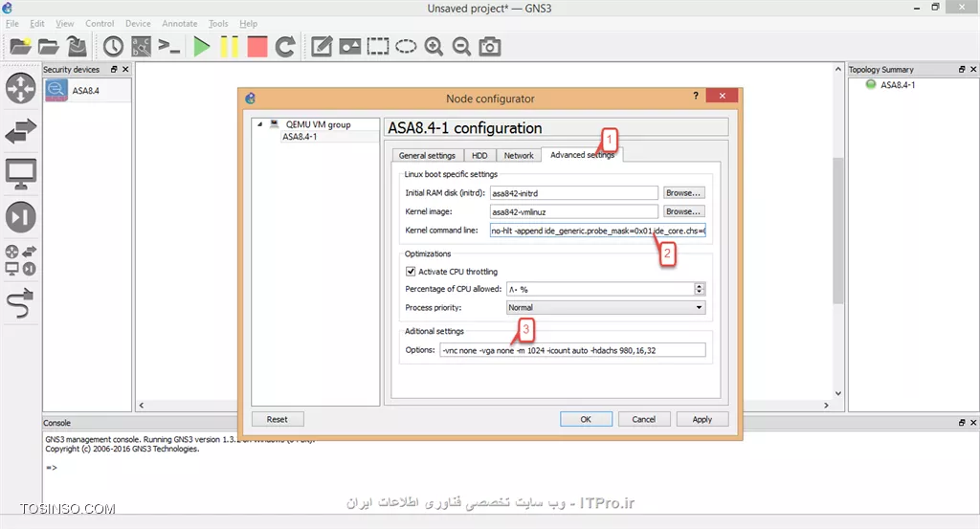The image size is (980, 529).
Task: Switch to General settings tab
Action: click(427, 156)
